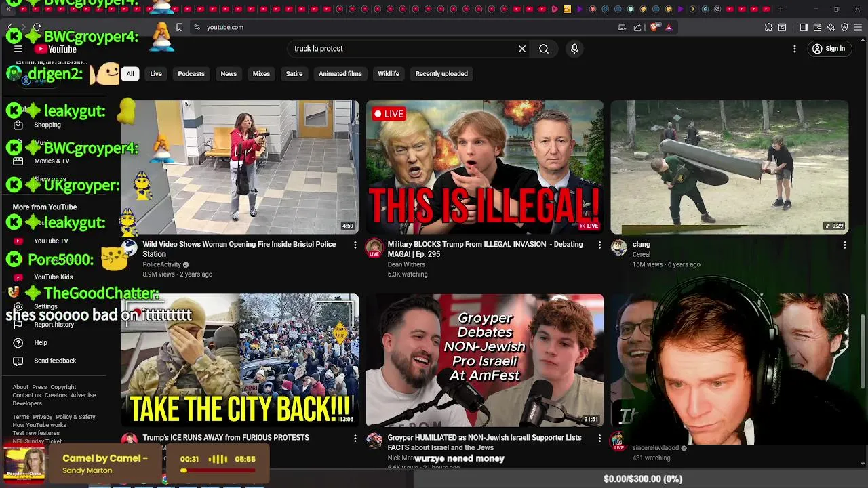868x488 pixels.
Task: Open Movies & TV in the sidebar
Action: click(x=52, y=161)
